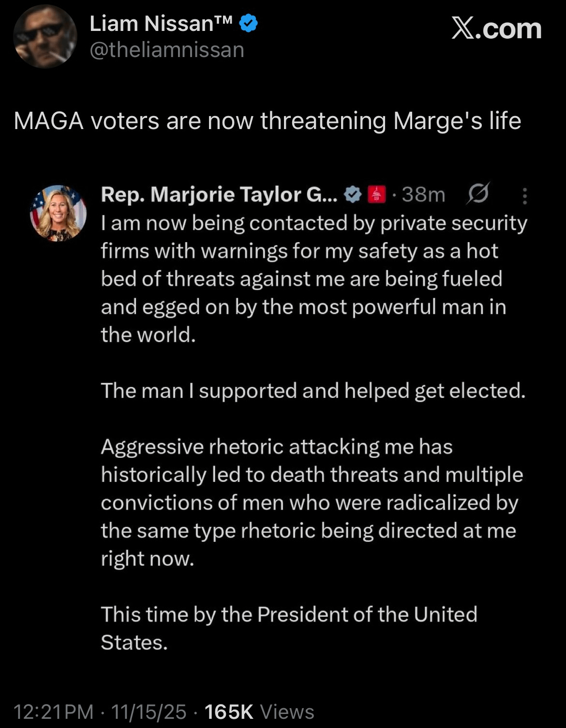
Task: Click the "Rep. Marjorie Taylor G..." name
Action: click(x=219, y=194)
